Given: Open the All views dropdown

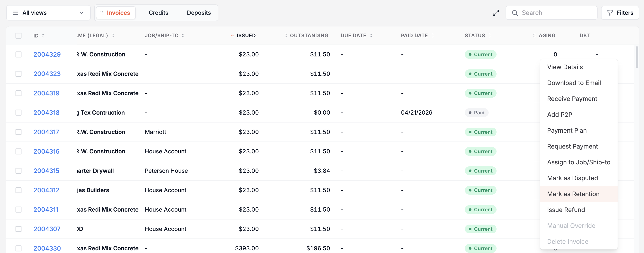Looking at the screenshot, I should [48, 13].
